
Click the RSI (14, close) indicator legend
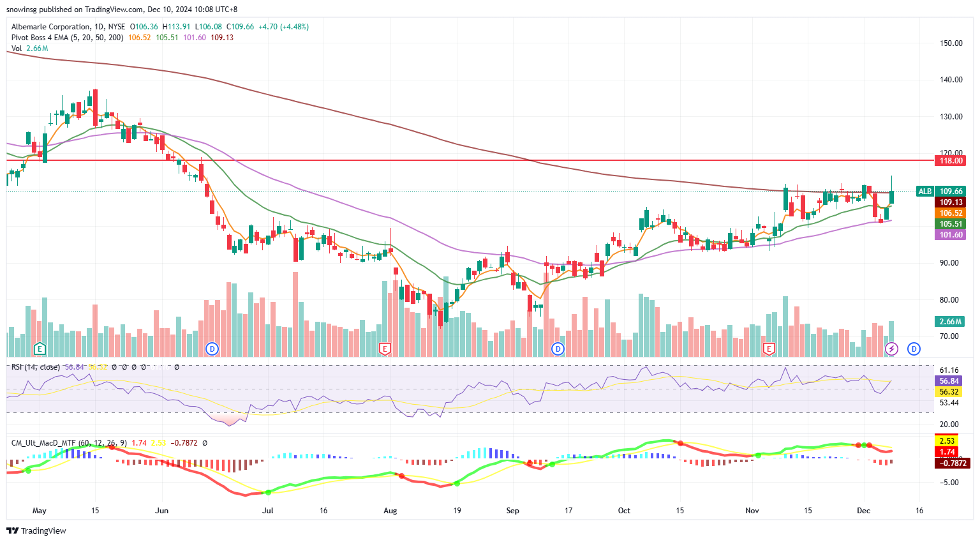tap(36, 367)
